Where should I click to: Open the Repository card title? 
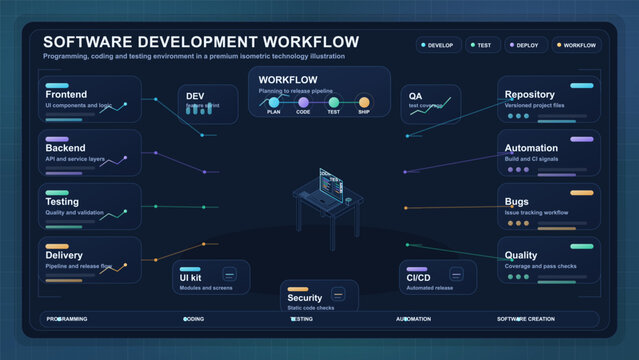[529, 95]
